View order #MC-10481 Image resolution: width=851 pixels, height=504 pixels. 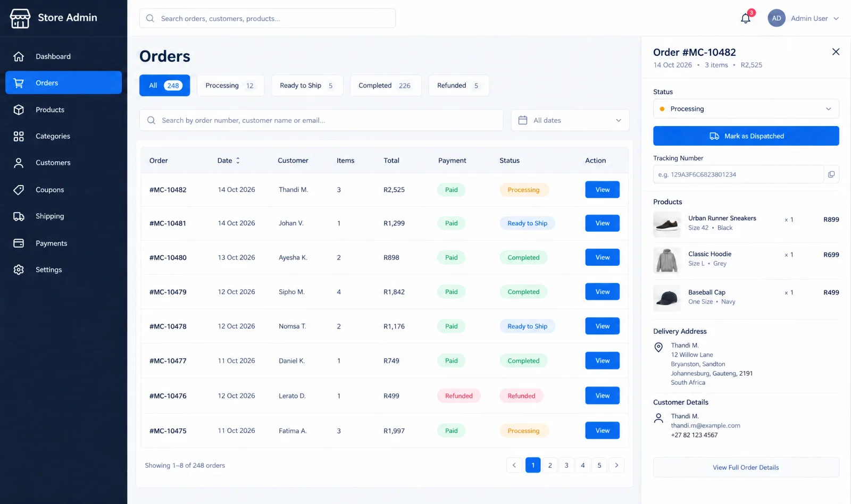click(x=602, y=223)
